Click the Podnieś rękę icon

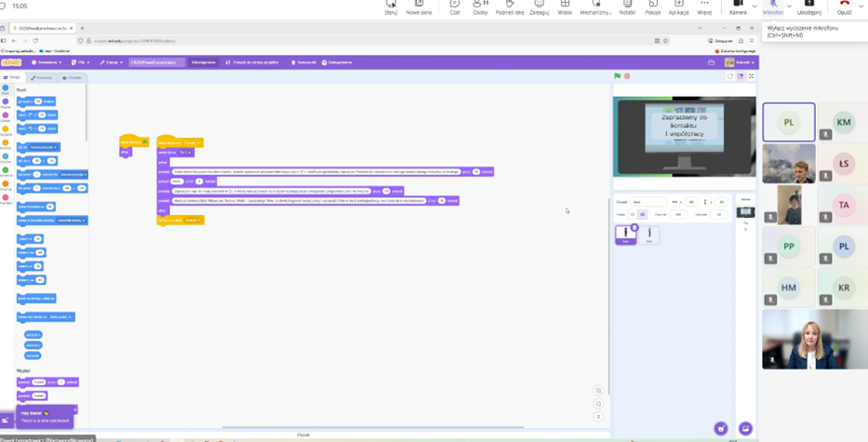(509, 6)
